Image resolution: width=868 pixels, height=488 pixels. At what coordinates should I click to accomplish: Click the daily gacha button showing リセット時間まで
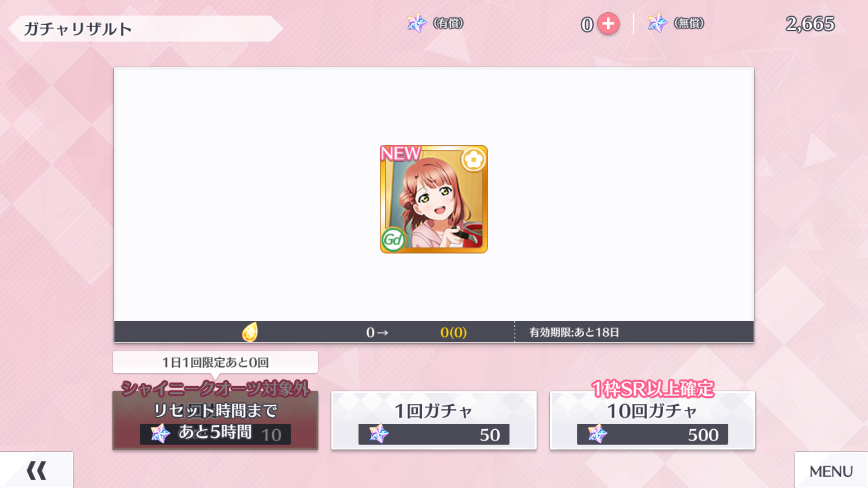215,420
